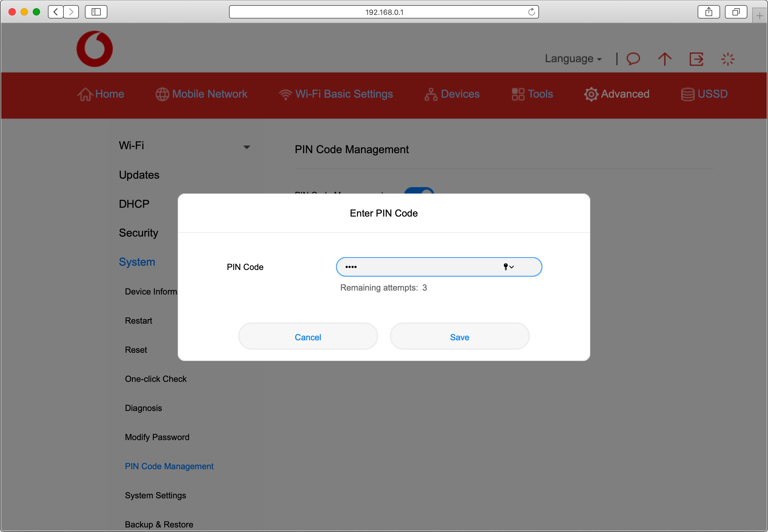768x532 pixels.
Task: Save the entered PIN code
Action: click(459, 337)
